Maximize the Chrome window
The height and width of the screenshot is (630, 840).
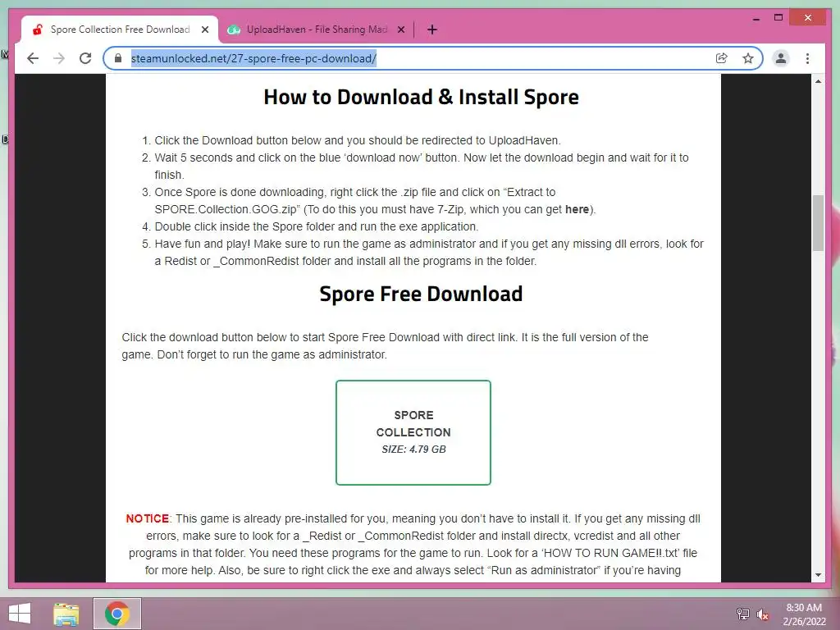pos(778,18)
